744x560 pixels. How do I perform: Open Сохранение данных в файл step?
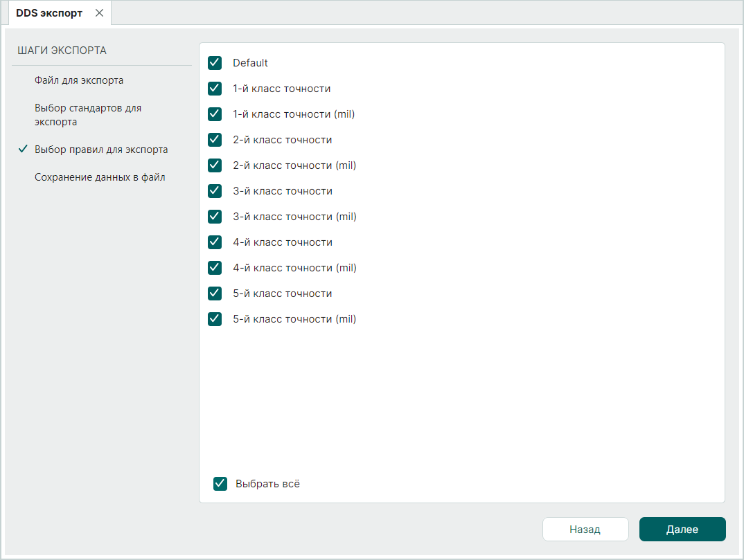(x=100, y=177)
